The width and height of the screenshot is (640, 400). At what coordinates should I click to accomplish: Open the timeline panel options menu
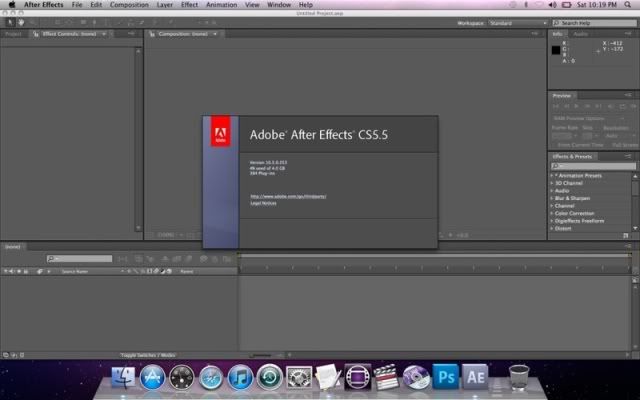(628, 246)
